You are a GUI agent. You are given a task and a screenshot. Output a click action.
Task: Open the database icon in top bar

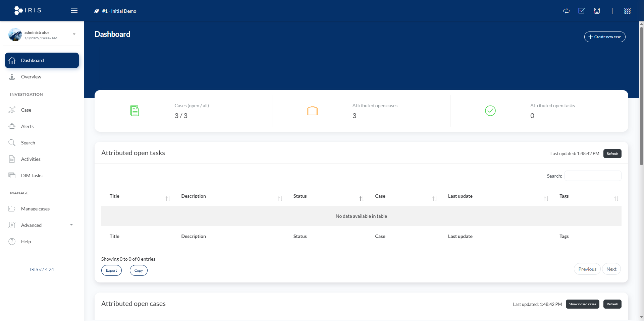(597, 11)
